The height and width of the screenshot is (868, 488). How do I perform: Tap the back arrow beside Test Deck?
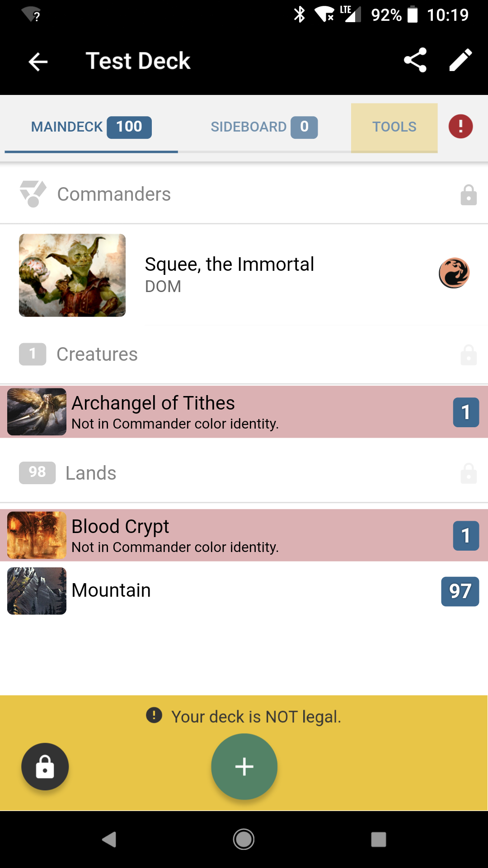(38, 61)
